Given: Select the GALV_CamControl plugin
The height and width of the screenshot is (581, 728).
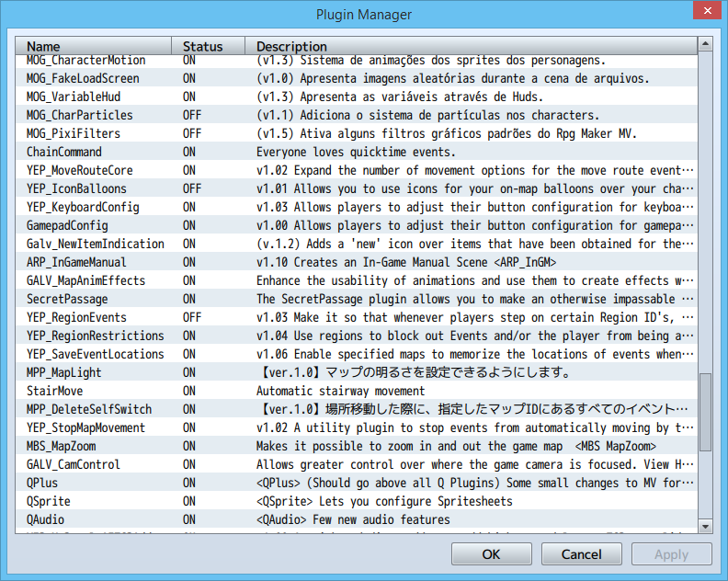Looking at the screenshot, I should point(356,464).
